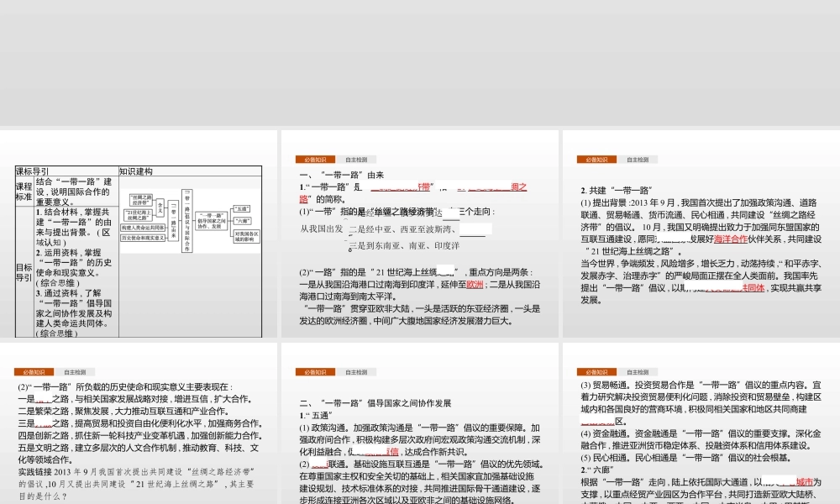840x504 pixels.
Task: Toggle the blank fill-in box after 从我国出发
Action: pos(477,228)
